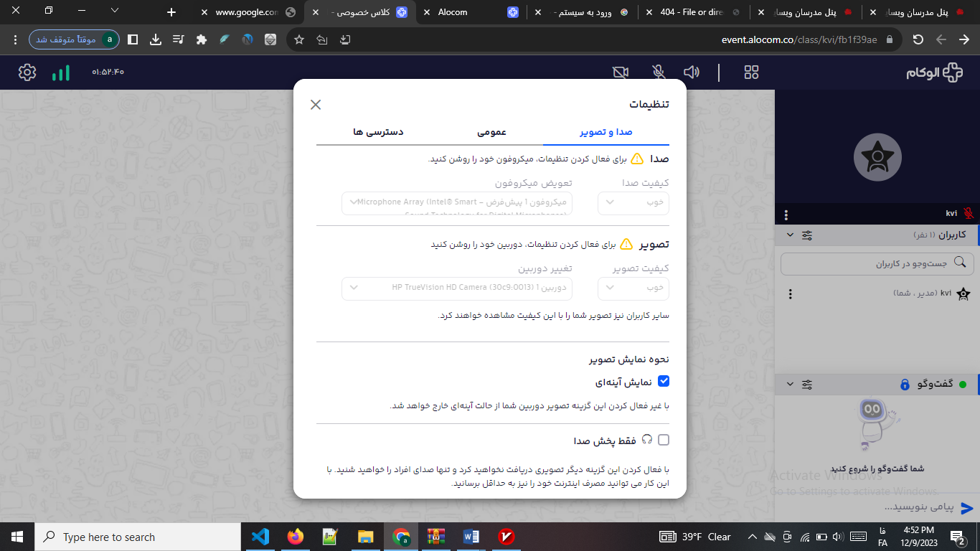Switch to the Alocom browser tab
The image size is (980, 551).
coord(472,12)
